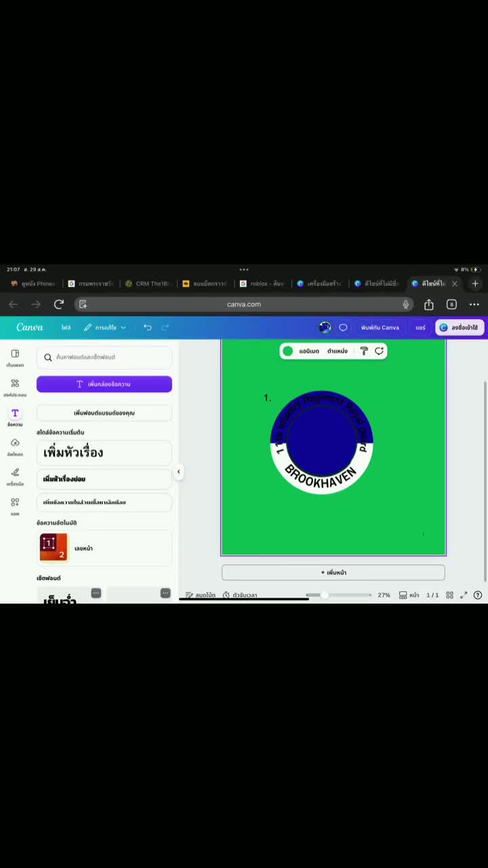Select the เลขหน้า (Page number) thumbnail

pyautogui.click(x=54, y=548)
